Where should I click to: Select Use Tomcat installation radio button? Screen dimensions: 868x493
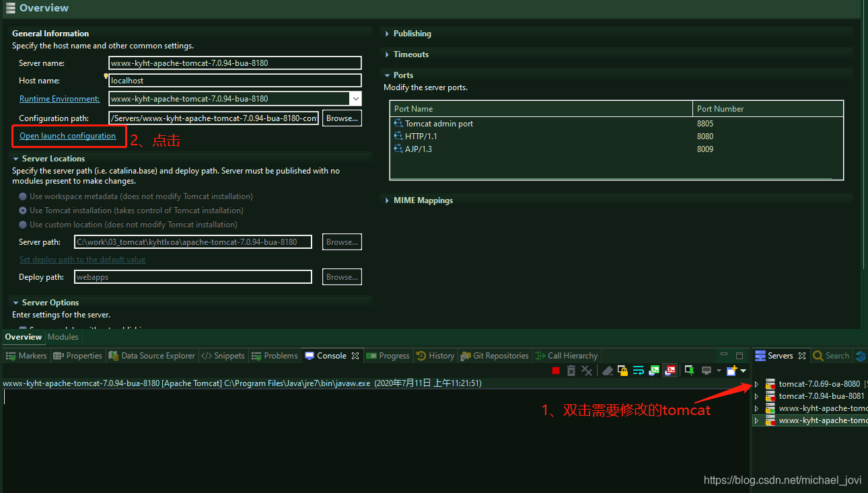(23, 211)
